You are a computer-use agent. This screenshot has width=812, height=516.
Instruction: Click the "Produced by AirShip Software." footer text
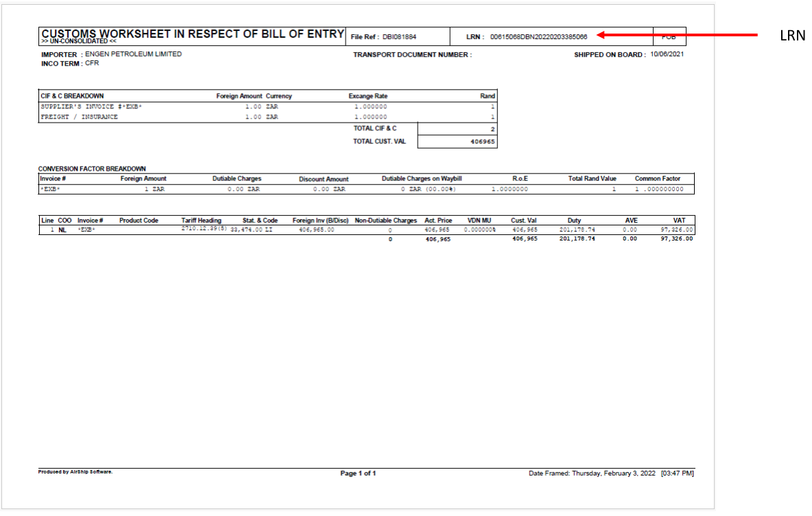click(x=75, y=471)
